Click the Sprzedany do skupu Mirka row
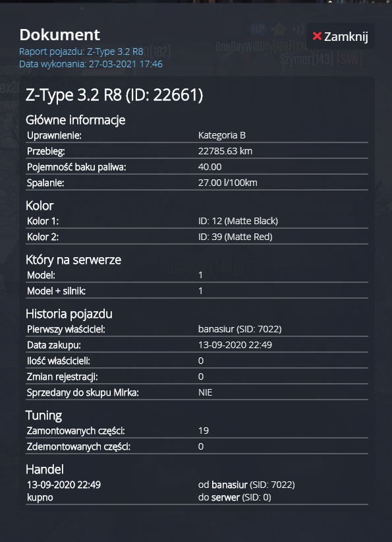The image size is (392, 542). tap(197, 392)
